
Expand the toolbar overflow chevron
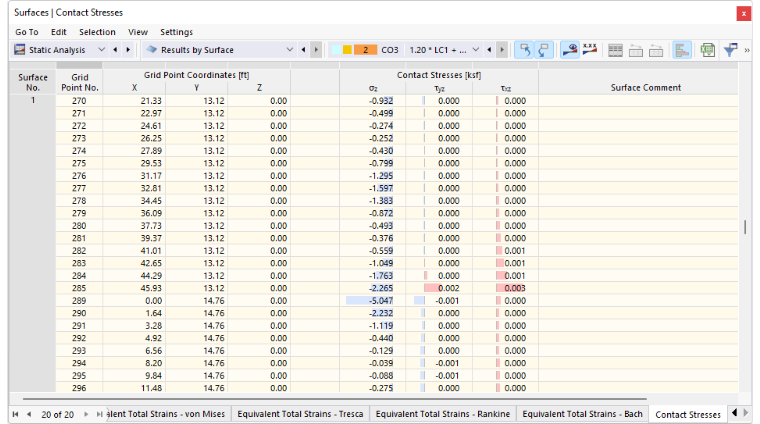747,50
